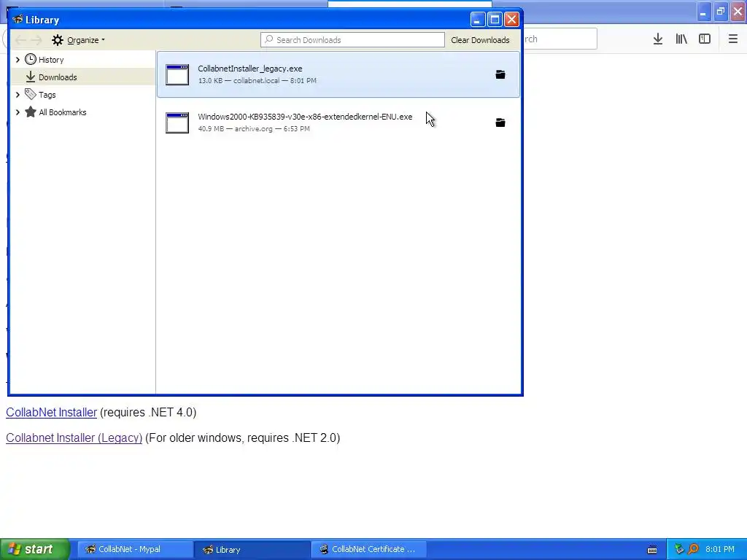Click the 8:01 PM taskbar clock
Screen dimensions: 747x560
pos(720,549)
